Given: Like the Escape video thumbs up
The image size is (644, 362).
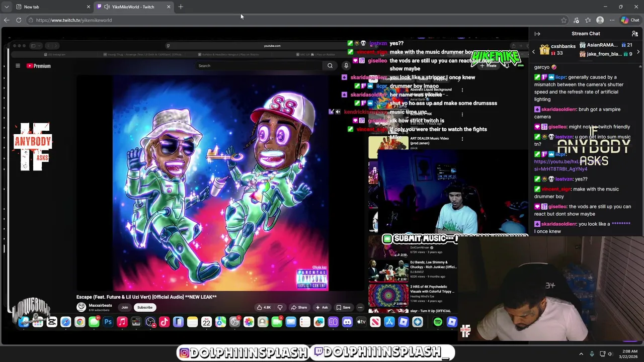Looking at the screenshot, I should (264, 308).
